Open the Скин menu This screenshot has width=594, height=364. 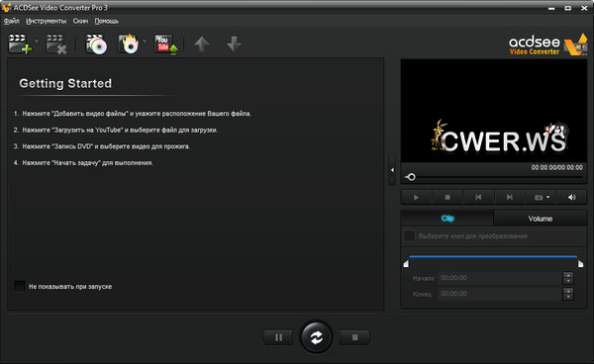(80, 21)
